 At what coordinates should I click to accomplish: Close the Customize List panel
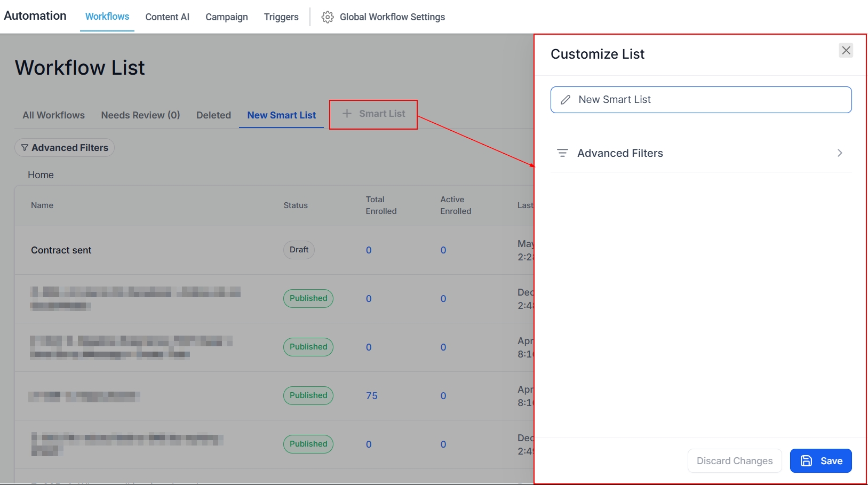pos(846,51)
